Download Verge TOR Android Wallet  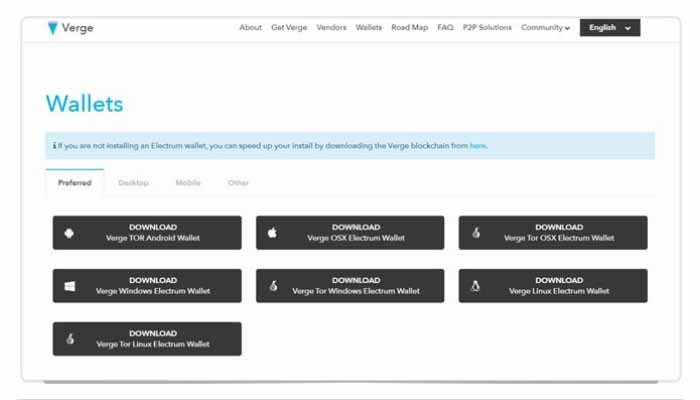[x=147, y=233]
